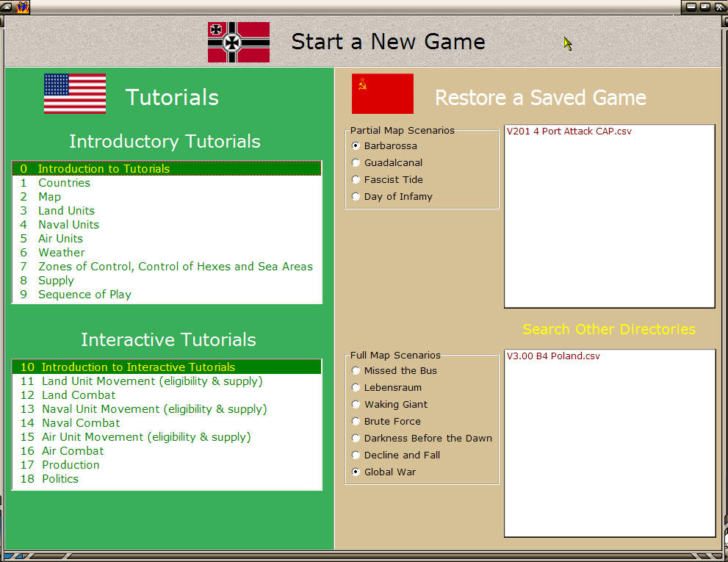Open the Land Combat interactive tutorial
This screenshot has width=728, height=562.
click(78, 395)
